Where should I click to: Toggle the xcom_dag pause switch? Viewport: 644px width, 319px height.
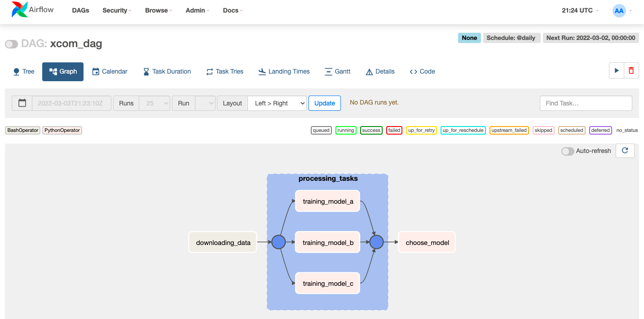click(x=11, y=44)
